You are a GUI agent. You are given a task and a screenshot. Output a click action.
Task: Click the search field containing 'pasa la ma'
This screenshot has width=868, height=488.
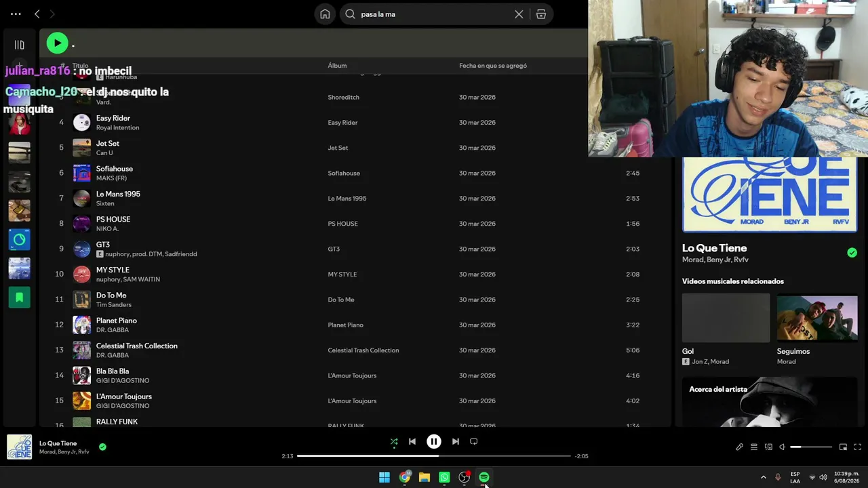coord(435,14)
